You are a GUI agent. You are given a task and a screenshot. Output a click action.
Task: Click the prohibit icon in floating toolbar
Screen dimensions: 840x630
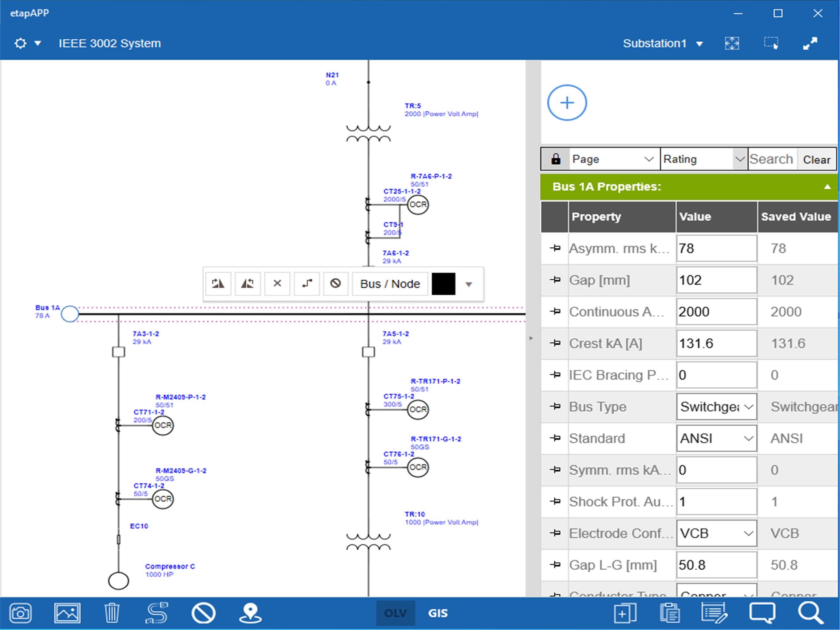tap(335, 283)
